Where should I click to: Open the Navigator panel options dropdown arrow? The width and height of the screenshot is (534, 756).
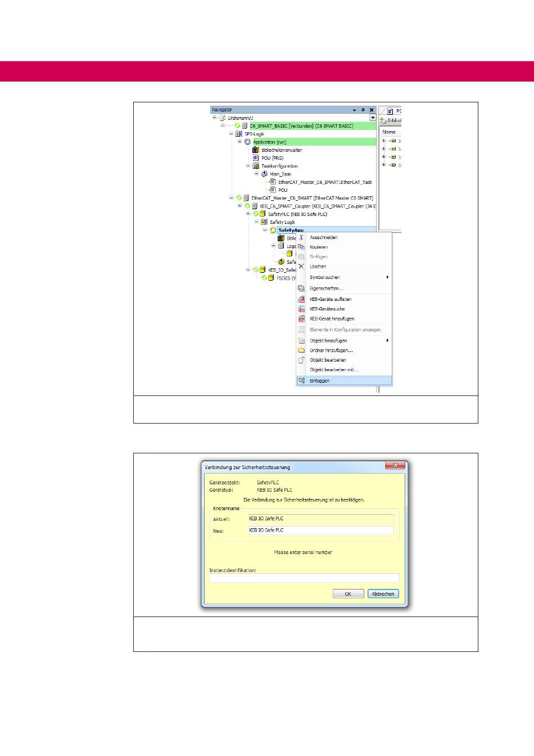355,110
